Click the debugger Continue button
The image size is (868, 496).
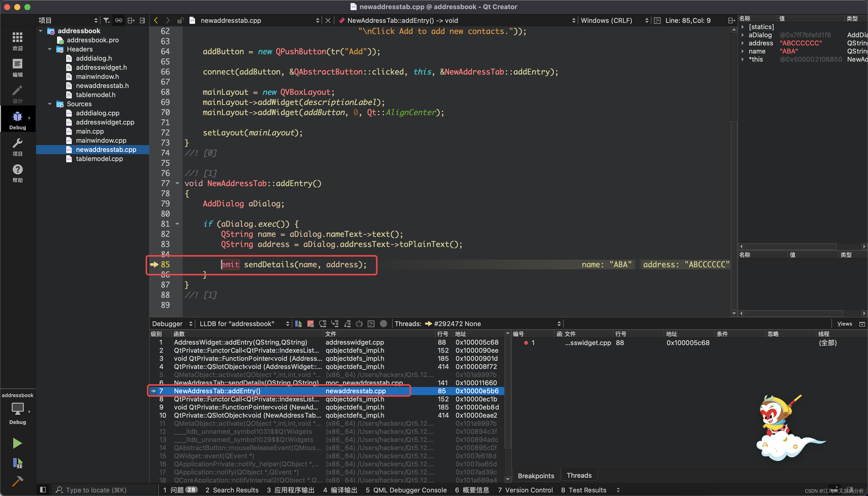[x=298, y=324]
